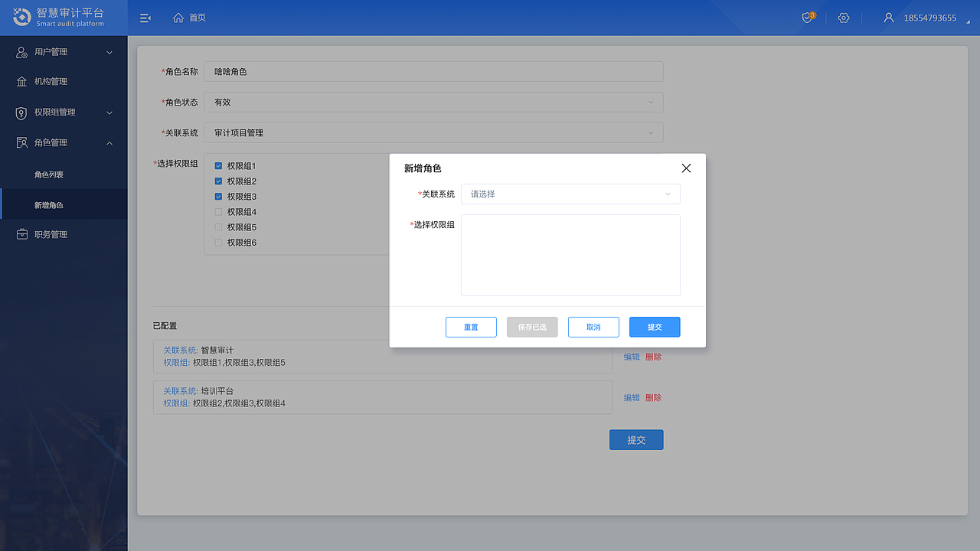Click the notification badge icon

coord(807,17)
